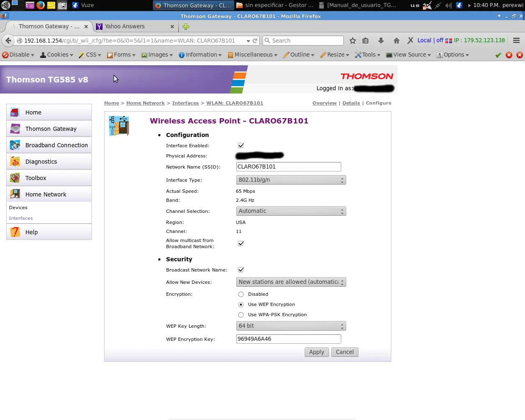Go to the Firefox home icon
This screenshot has height=420, width=525.
point(396,41)
